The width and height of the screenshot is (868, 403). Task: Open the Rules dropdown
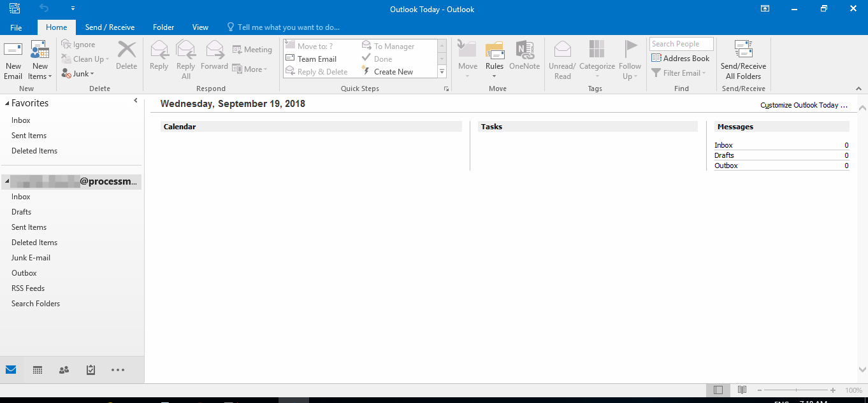pos(495,59)
